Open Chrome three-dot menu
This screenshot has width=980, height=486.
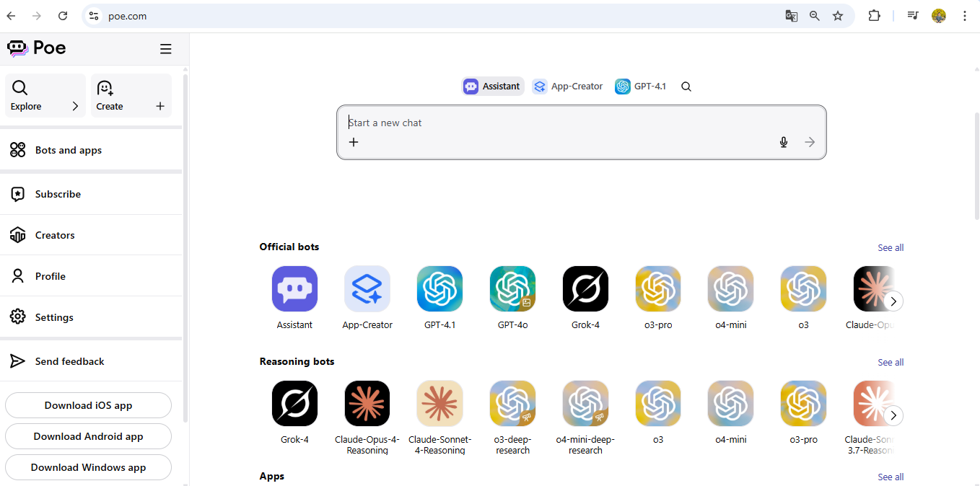pos(965,16)
